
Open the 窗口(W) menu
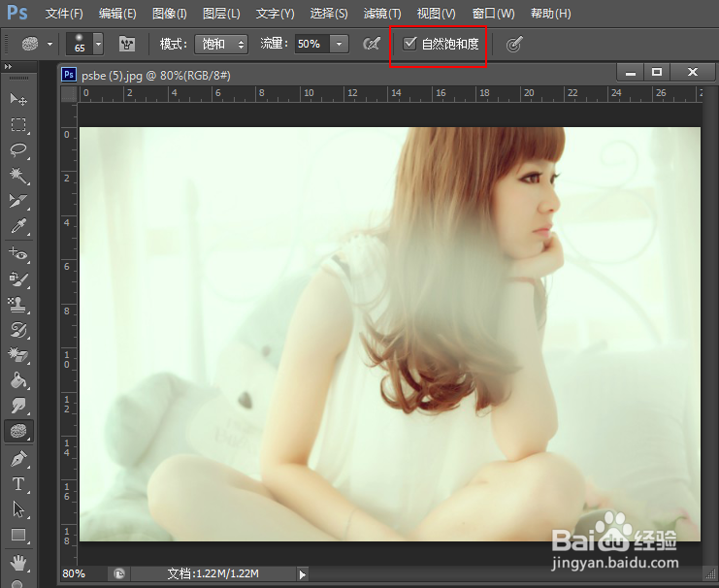[493, 14]
